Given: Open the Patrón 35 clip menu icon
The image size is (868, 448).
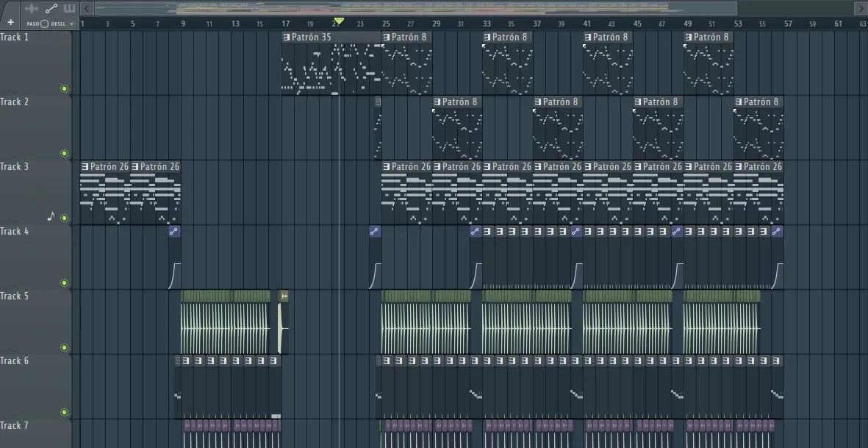Looking at the screenshot, I should pyautogui.click(x=286, y=37).
